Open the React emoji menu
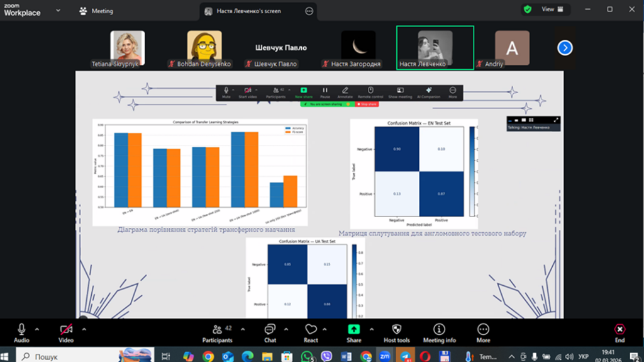This screenshot has width=644, height=362. pyautogui.click(x=311, y=332)
